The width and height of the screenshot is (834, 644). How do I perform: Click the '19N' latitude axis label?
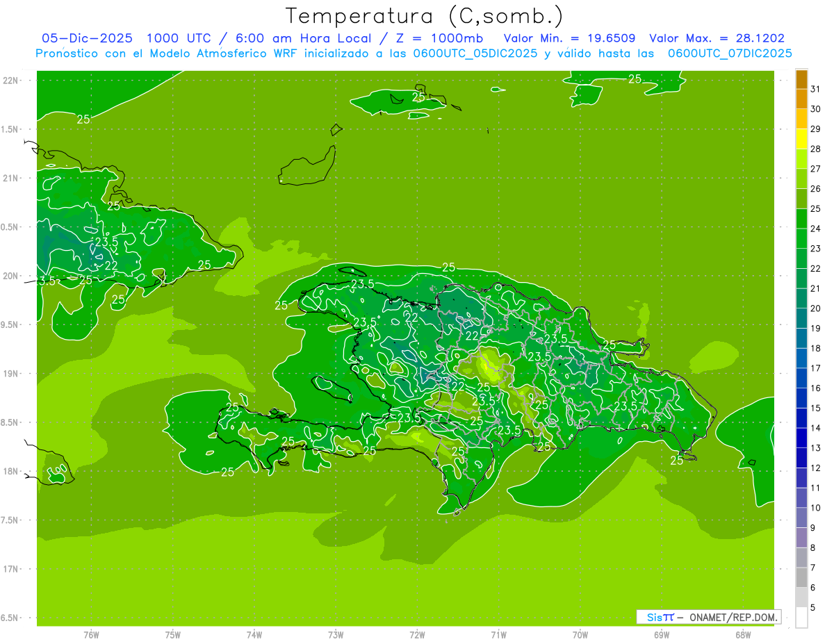tap(11, 374)
